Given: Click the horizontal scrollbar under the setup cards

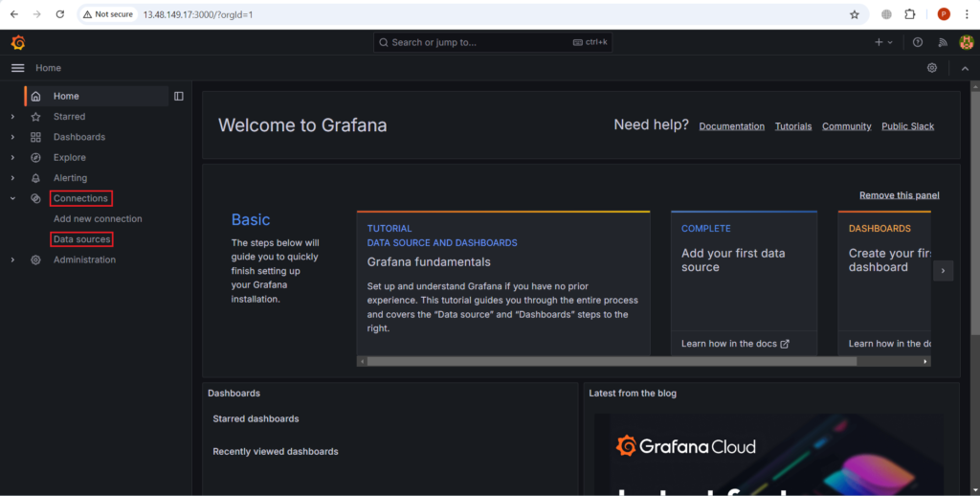Looking at the screenshot, I should 612,362.
